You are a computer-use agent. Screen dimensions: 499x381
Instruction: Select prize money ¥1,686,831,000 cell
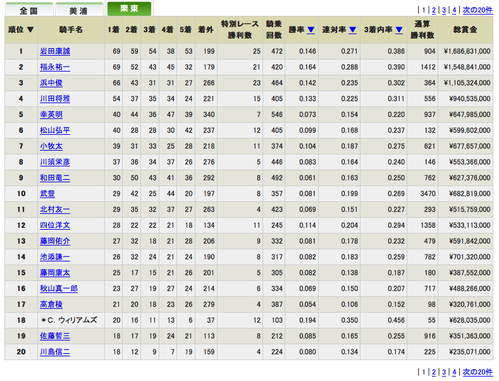point(465,51)
